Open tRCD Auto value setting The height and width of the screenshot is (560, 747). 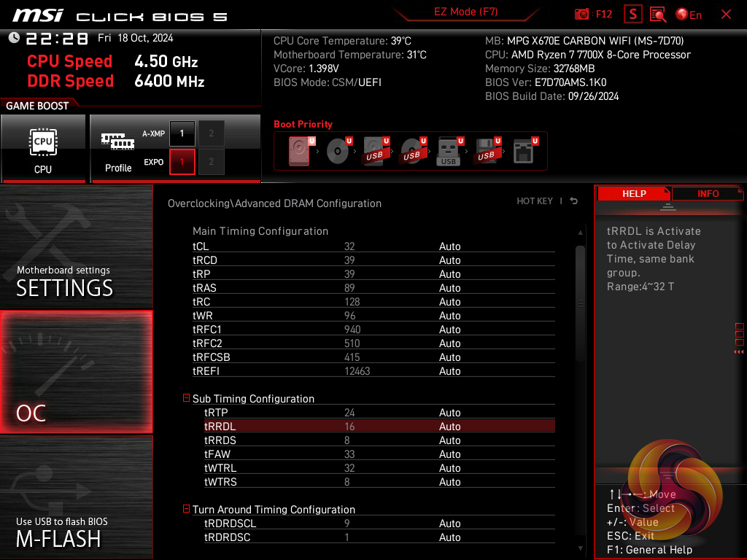449,260
